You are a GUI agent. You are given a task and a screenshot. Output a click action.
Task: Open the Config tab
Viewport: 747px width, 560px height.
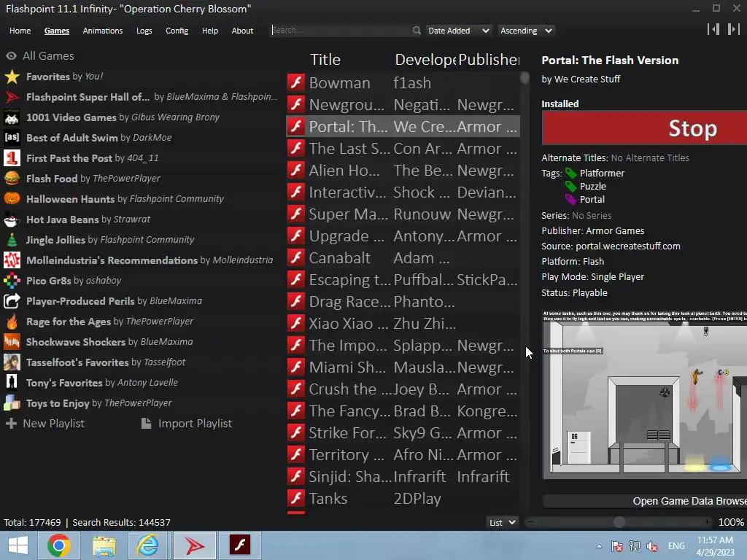(x=177, y=31)
